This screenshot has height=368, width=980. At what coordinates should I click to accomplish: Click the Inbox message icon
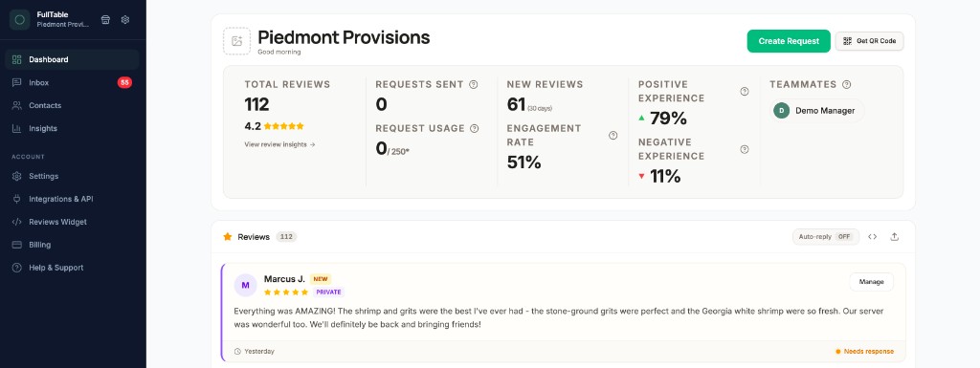(17, 82)
